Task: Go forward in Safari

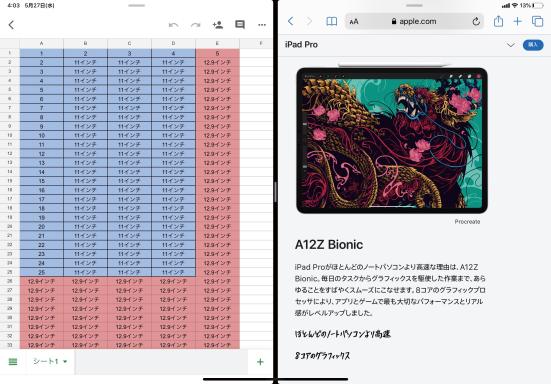Action: point(309,21)
